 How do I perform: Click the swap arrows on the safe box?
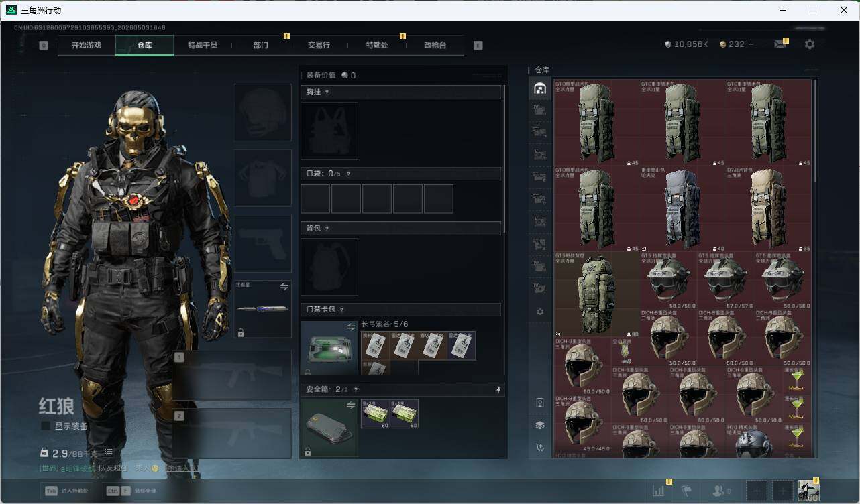coord(351,405)
